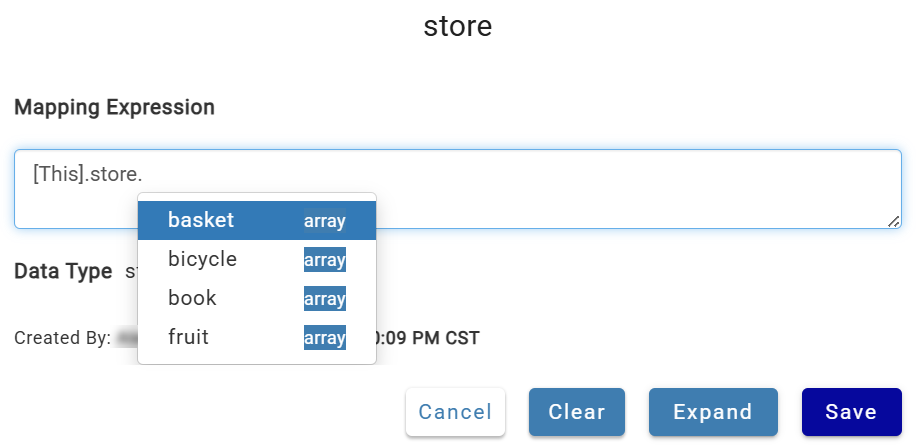Pick the book suggestion entry
Image resolution: width=916 pixels, height=448 pixels.
[256, 298]
